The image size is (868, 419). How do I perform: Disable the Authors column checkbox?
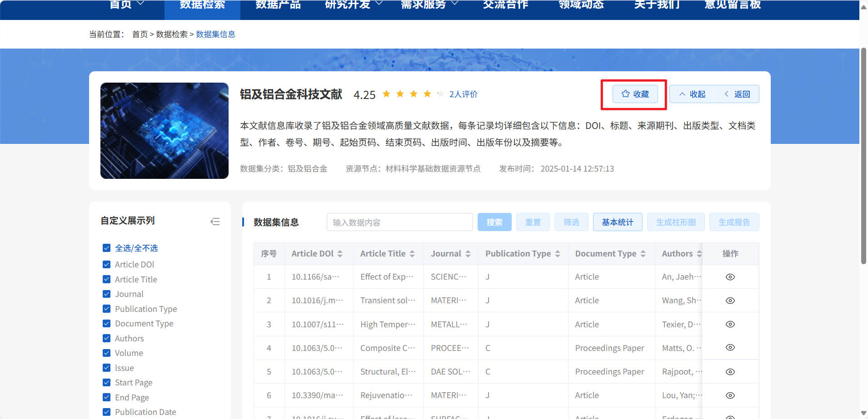pos(107,338)
